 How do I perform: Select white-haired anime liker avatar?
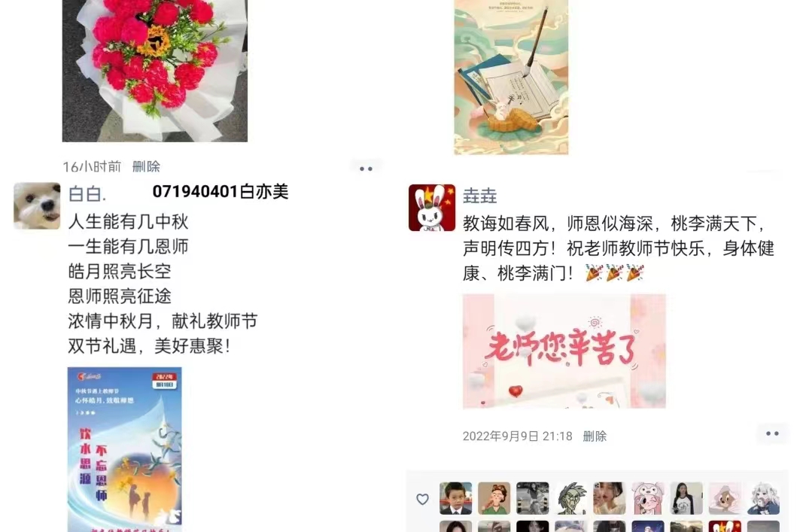[x=763, y=498]
